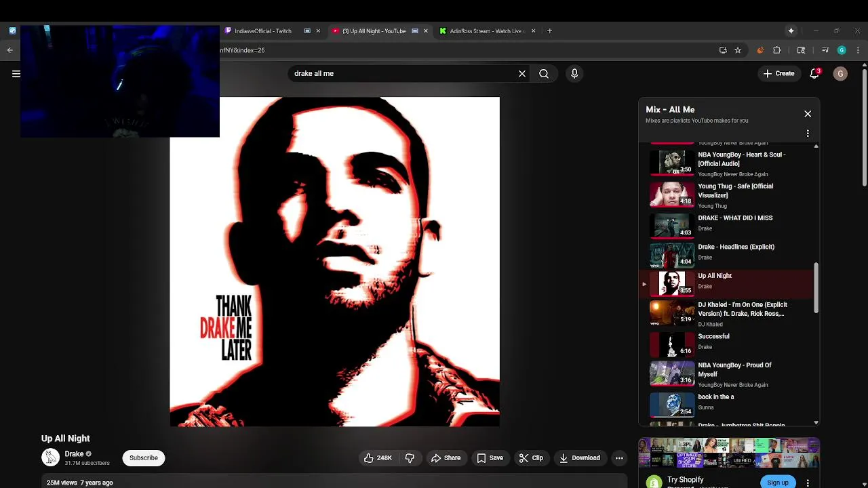Open the Shopify ad options menu
Screen dimensions: 868x488
click(x=808, y=483)
